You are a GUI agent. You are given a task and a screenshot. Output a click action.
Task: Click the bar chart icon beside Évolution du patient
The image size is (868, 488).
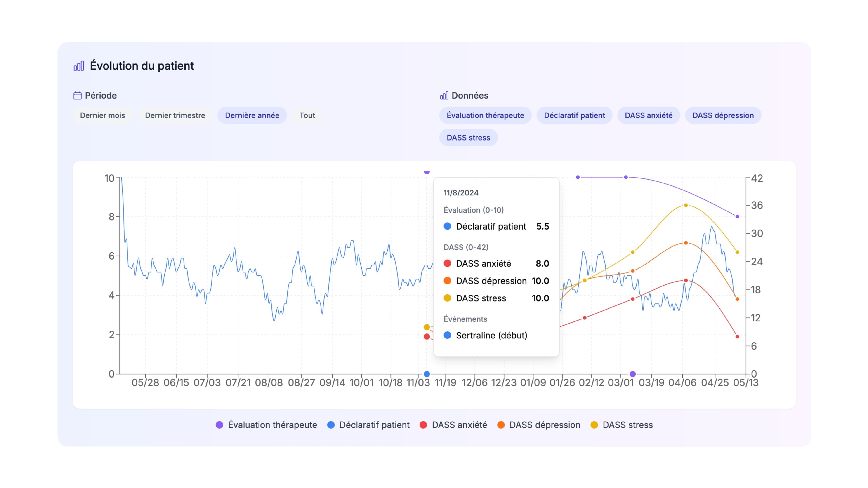[79, 66]
